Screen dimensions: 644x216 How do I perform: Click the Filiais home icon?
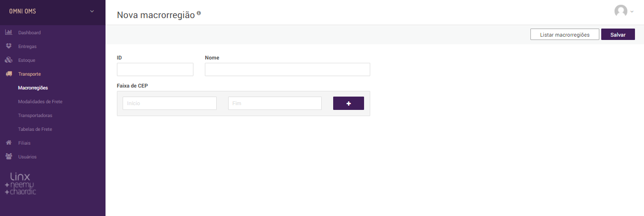click(8, 142)
